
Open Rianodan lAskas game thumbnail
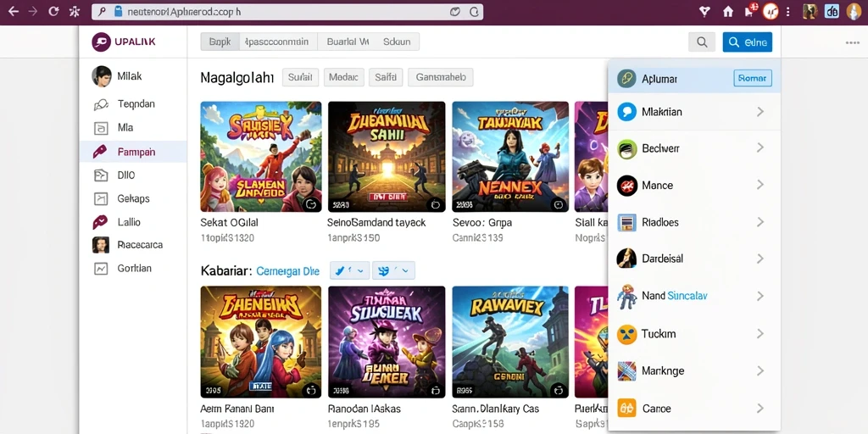[x=387, y=342]
